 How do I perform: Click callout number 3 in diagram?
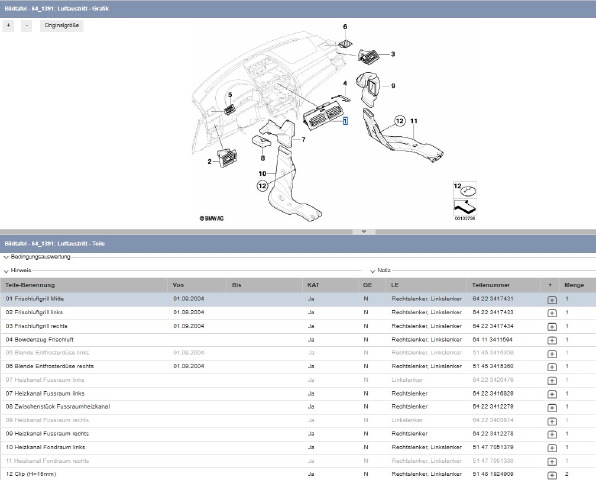(x=393, y=54)
